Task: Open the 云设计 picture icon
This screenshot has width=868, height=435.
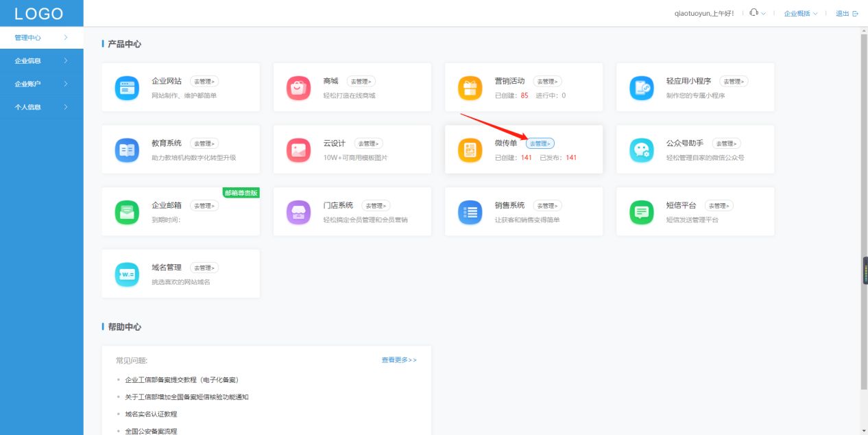Action: tap(298, 149)
